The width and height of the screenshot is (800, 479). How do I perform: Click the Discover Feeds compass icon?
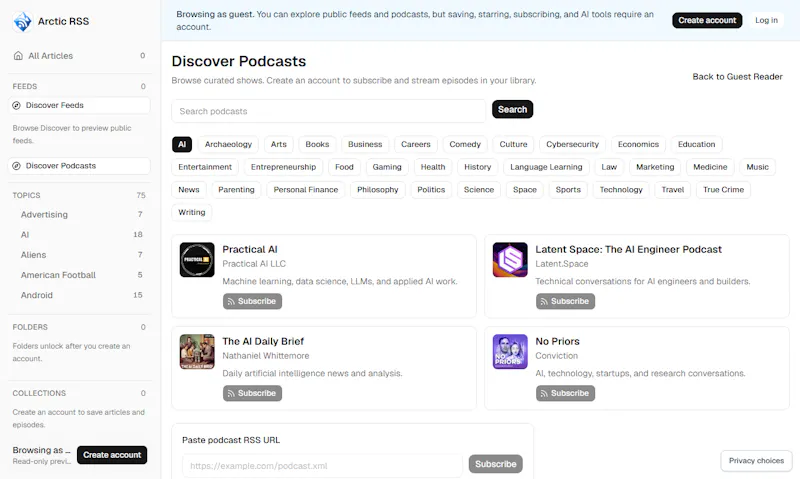click(16, 105)
